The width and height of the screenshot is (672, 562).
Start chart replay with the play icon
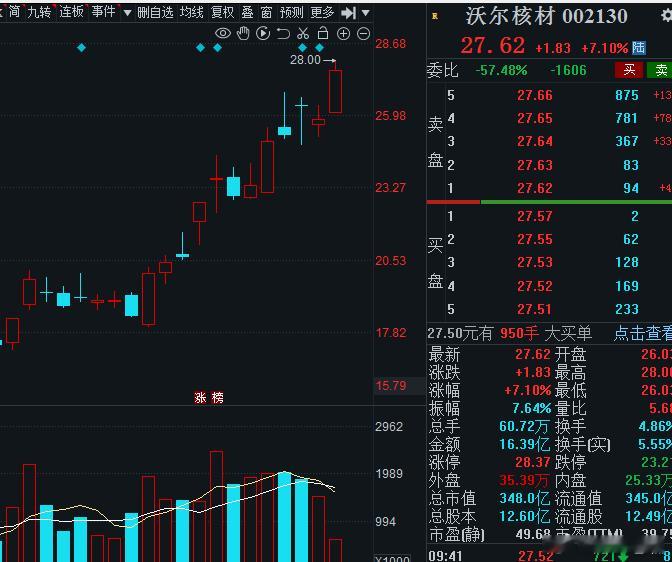tap(263, 33)
